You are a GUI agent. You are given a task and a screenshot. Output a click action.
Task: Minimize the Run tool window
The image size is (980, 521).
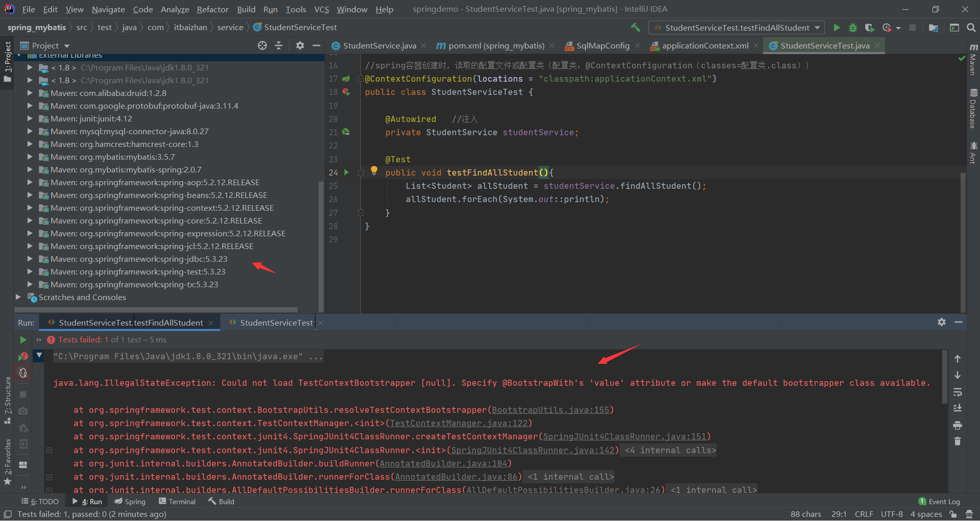959,322
